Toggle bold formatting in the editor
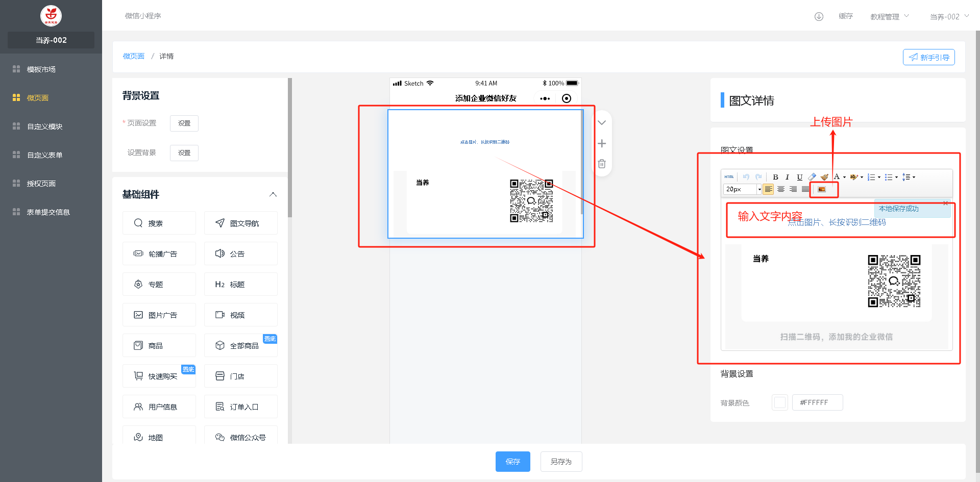Viewport: 980px width, 482px height. (x=775, y=177)
